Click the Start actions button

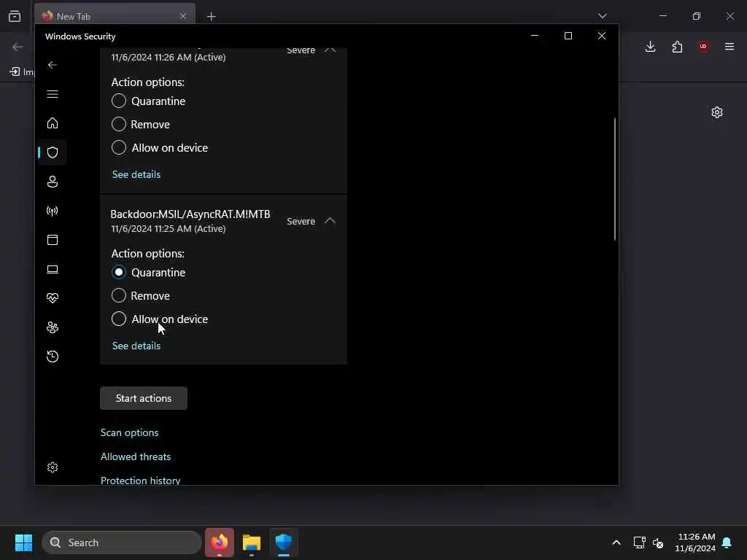point(144,398)
